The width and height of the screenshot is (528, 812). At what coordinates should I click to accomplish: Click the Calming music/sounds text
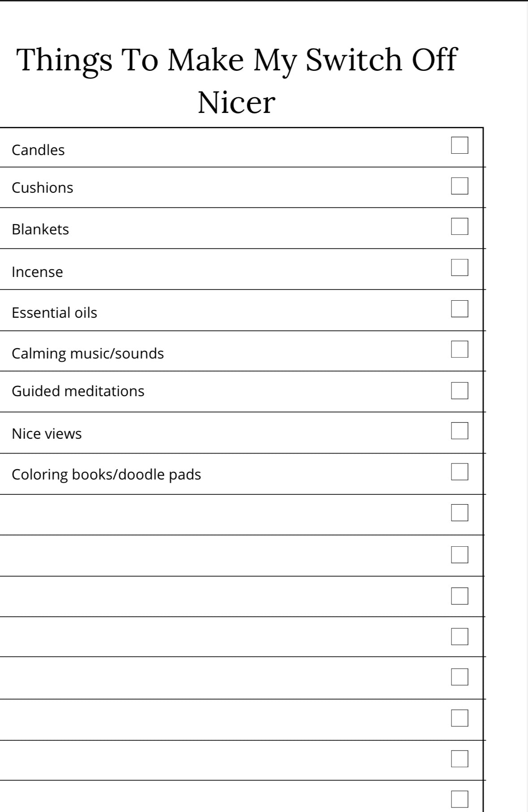click(88, 354)
